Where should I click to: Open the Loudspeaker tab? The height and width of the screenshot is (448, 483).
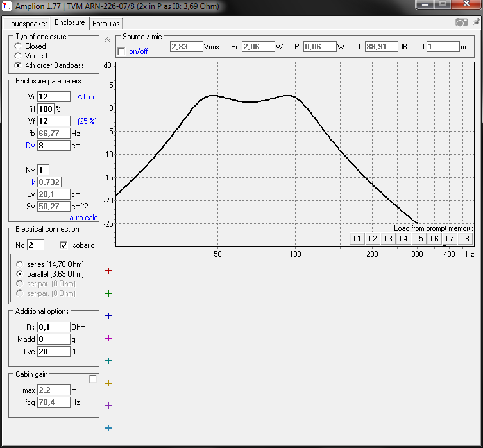pos(27,24)
